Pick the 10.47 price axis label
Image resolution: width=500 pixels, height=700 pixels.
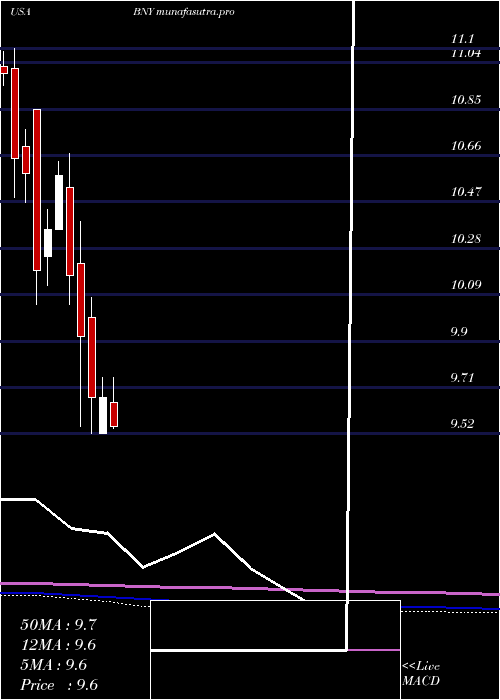point(466,192)
